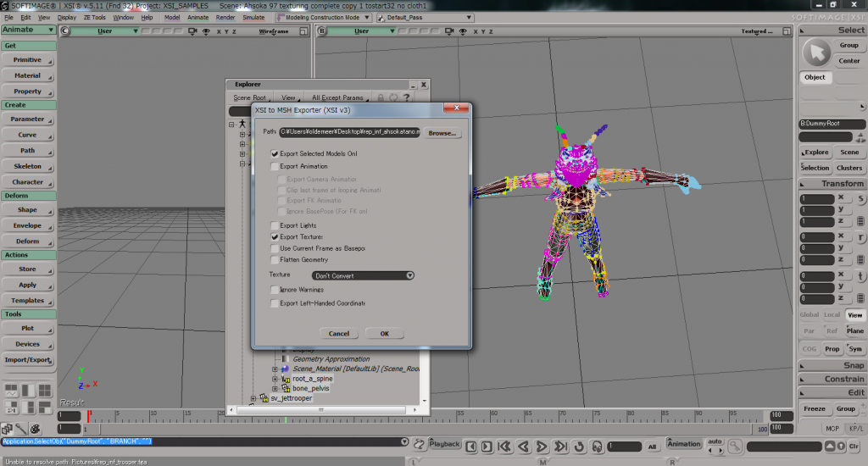
Task: Click the keyframe key icon
Action: pyautogui.click(x=735, y=446)
